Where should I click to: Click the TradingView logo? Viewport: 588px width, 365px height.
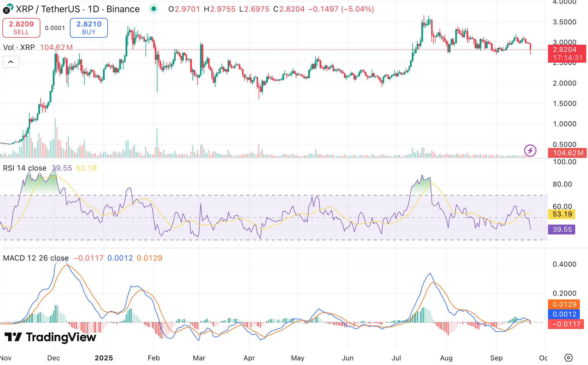[x=50, y=337]
